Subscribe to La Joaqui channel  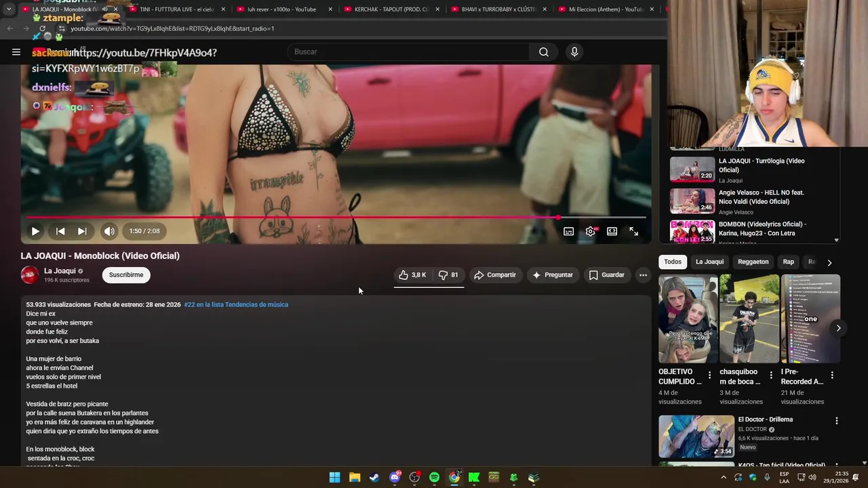tap(126, 274)
